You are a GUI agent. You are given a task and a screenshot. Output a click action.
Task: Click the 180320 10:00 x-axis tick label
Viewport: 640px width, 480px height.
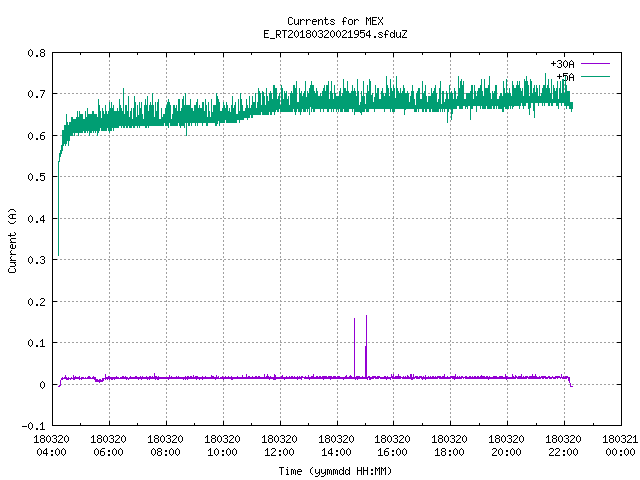point(222,446)
